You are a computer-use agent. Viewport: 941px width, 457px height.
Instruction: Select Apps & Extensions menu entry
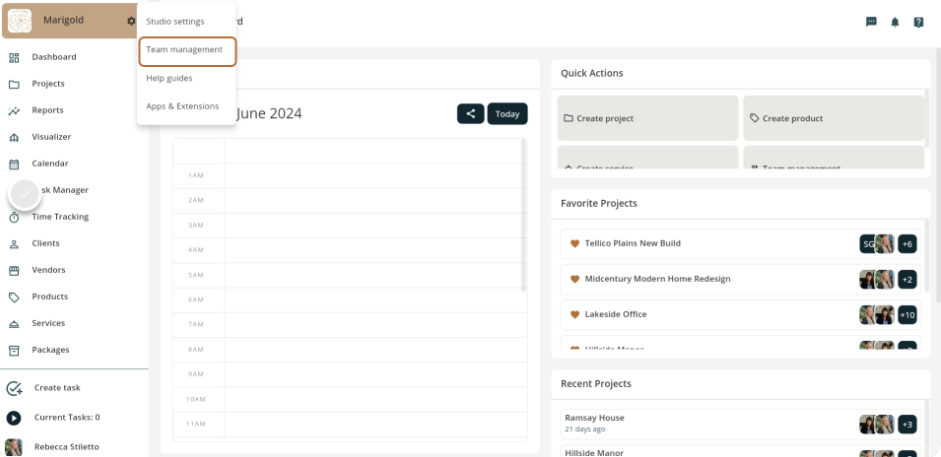[182, 106]
